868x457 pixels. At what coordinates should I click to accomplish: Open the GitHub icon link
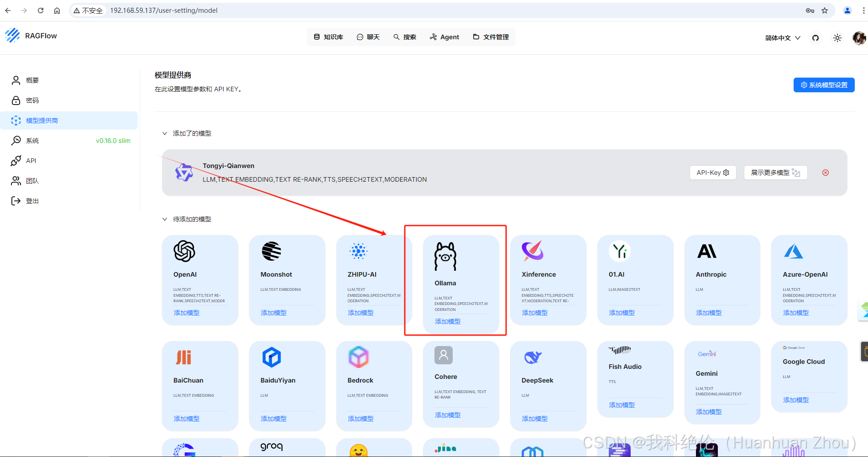(x=816, y=38)
